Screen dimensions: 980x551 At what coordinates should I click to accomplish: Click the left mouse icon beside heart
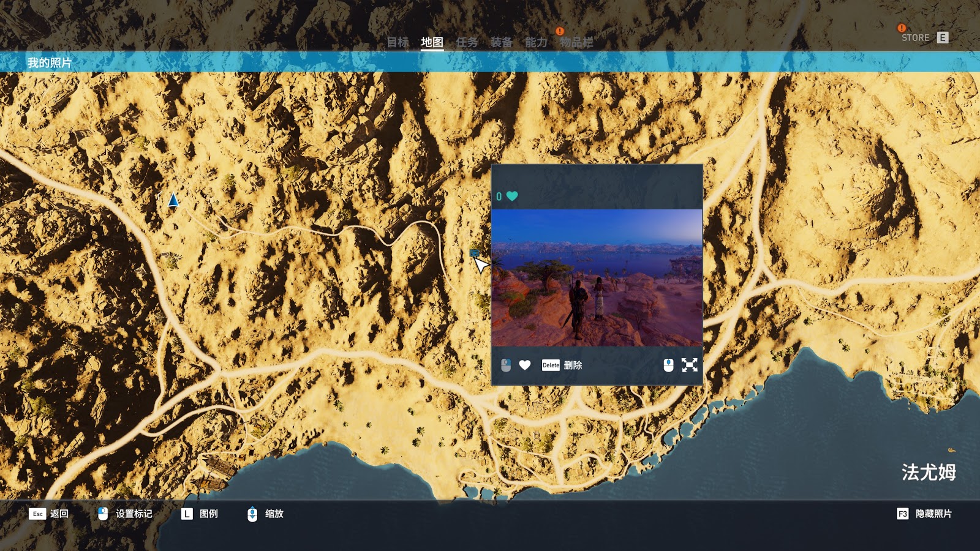506,365
